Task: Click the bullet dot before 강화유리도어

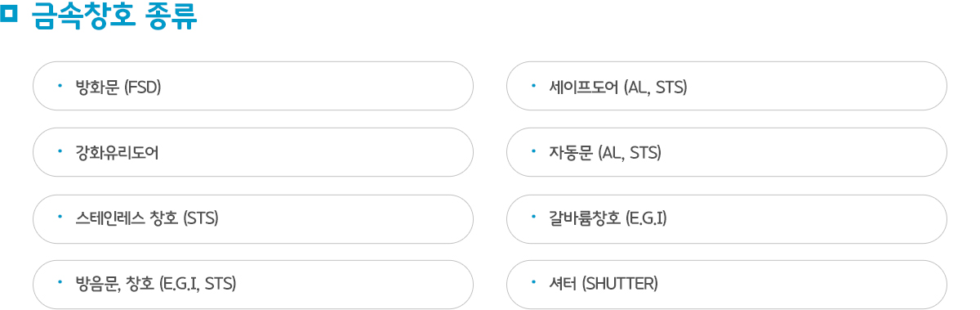Action: pos(60,151)
